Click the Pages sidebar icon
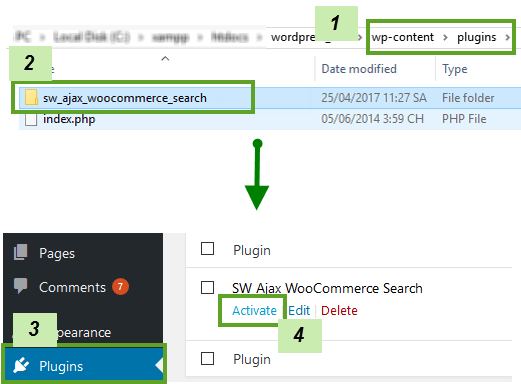521x384 pixels. click(21, 252)
